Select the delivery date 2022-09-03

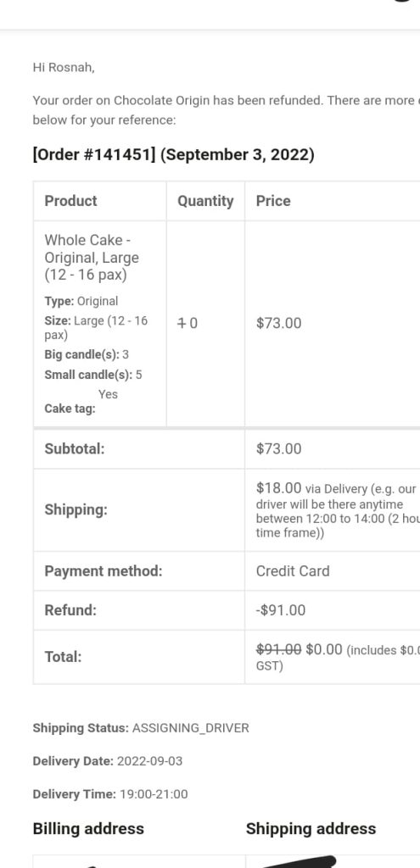pos(149,761)
